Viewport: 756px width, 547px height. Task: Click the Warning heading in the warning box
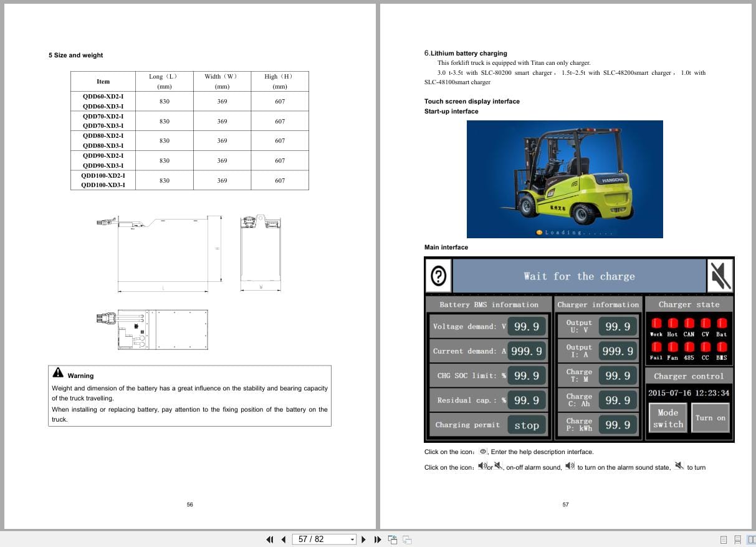click(80, 376)
